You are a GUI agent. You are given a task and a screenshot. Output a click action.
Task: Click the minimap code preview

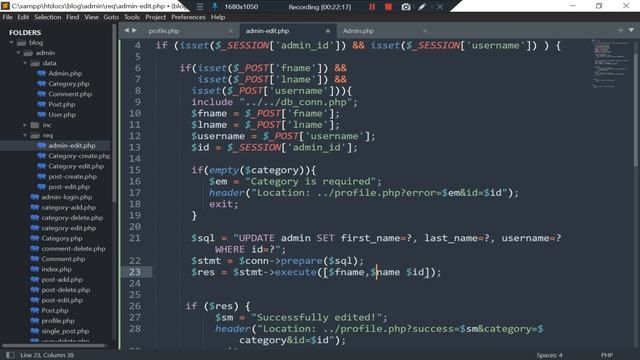[611, 63]
